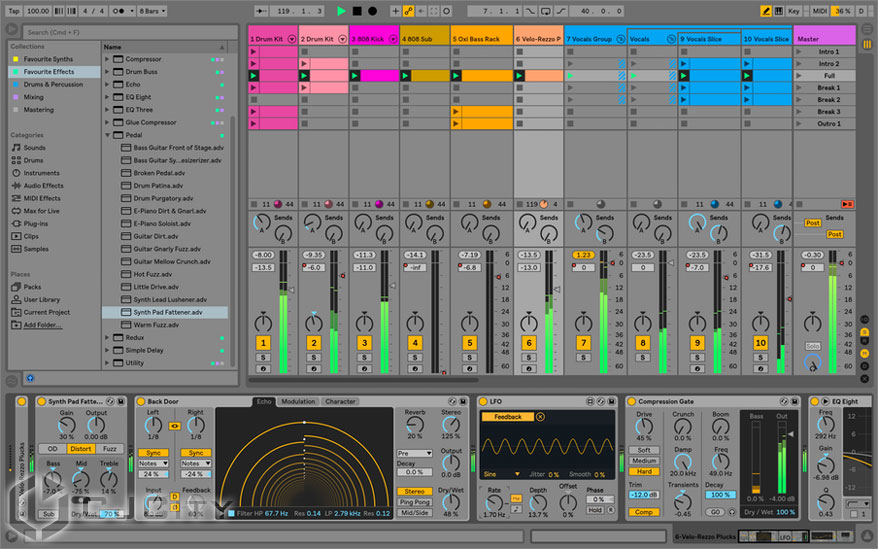The height and width of the screenshot is (549, 878).
Task: Launch the Full scene in Master
Action: coord(799,76)
